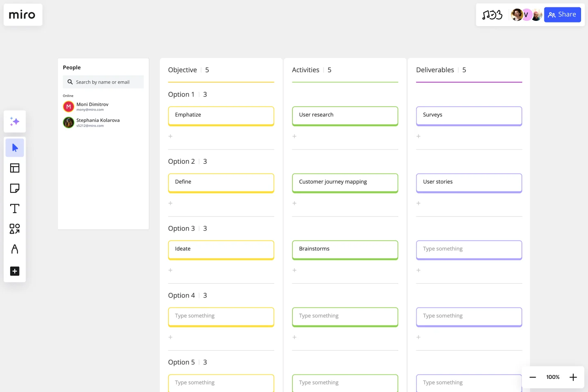
Task: Open the templates layout tool
Action: (x=15, y=168)
